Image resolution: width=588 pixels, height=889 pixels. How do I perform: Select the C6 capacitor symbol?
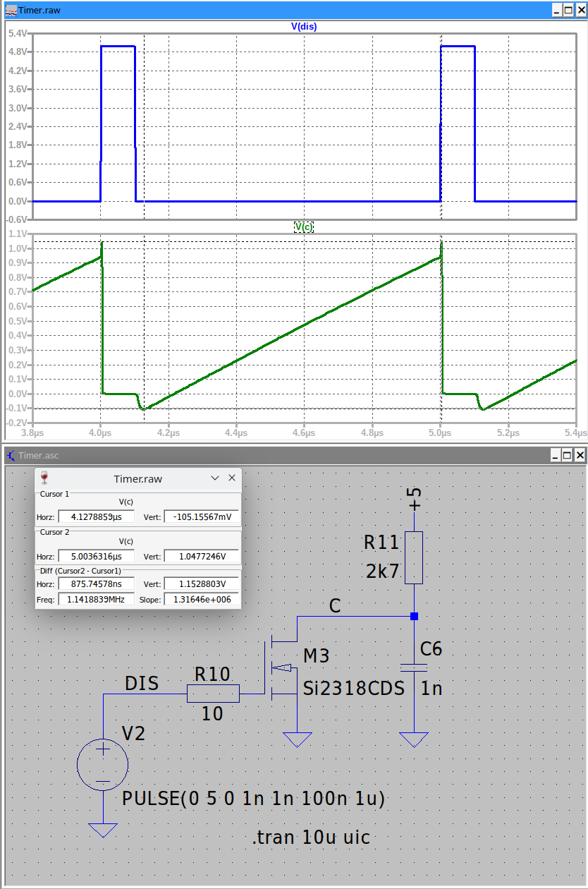click(x=414, y=667)
